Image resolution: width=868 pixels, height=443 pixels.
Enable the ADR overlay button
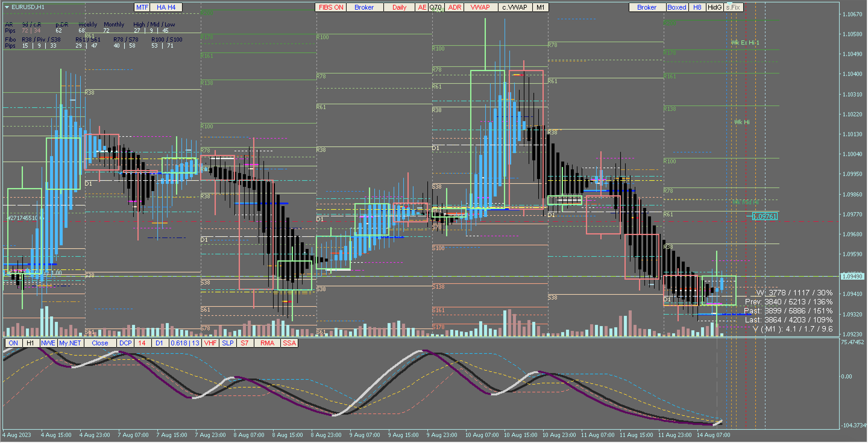pyautogui.click(x=454, y=8)
